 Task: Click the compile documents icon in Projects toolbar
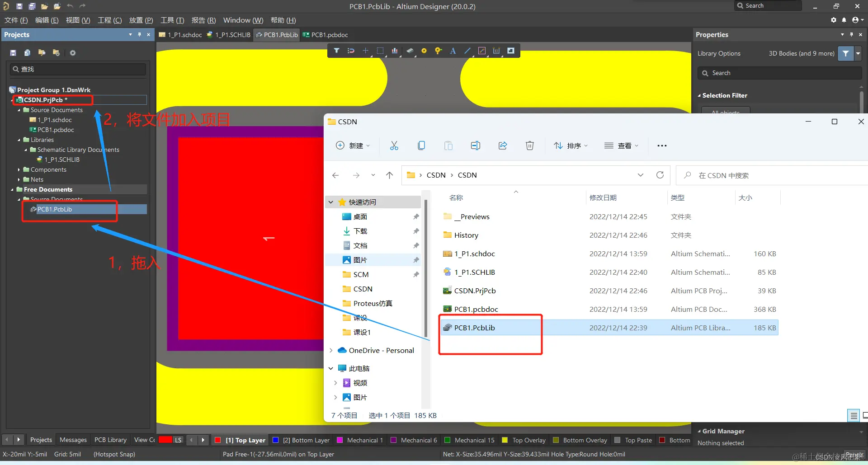[x=27, y=53]
